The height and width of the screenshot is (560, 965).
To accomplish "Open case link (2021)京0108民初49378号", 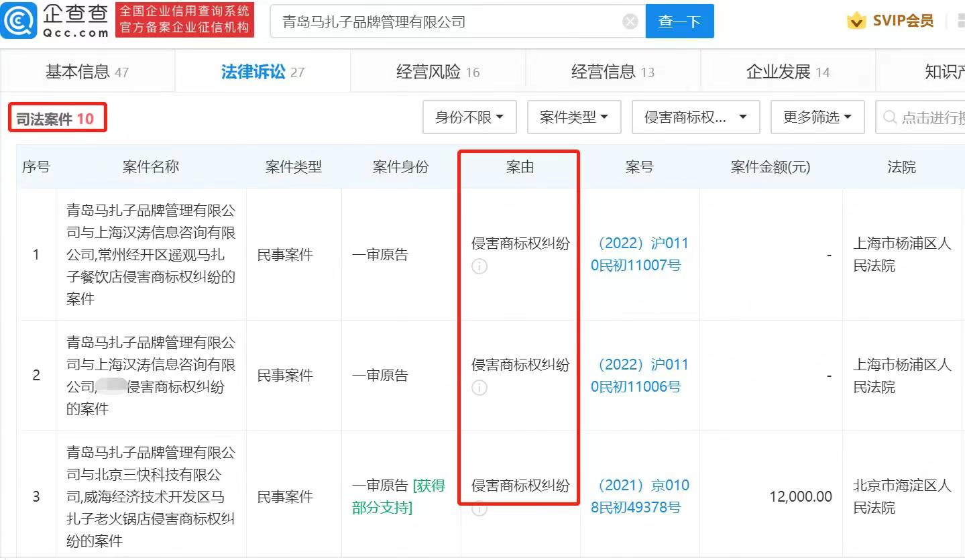I will point(640,496).
